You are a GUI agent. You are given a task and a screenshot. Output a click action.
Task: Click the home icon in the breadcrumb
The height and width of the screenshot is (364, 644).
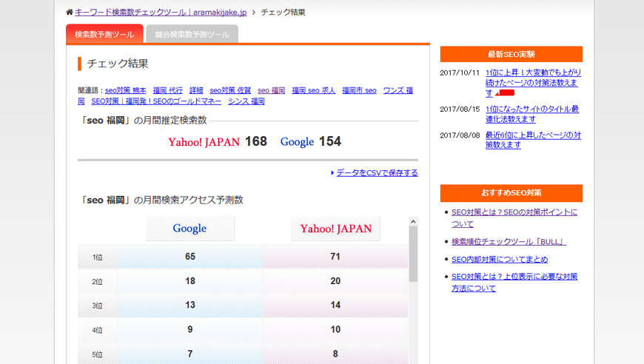point(70,13)
